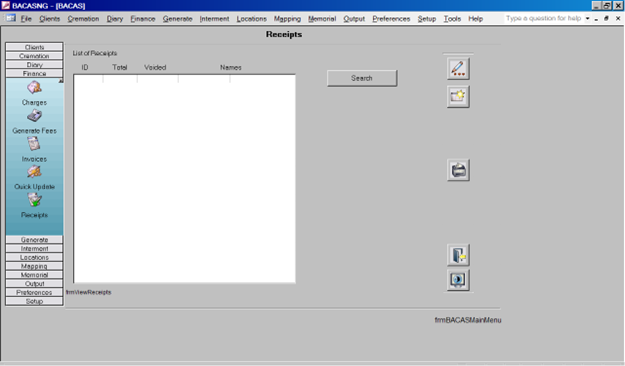Image resolution: width=625 pixels, height=366 pixels.
Task: Click inside the empty receipts list
Action: (184, 179)
